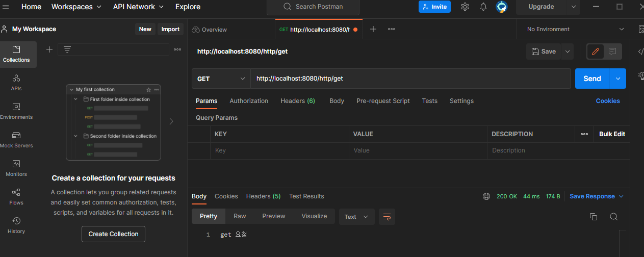This screenshot has width=644, height=257.
Task: Open collections panel three-dot options
Action: (x=177, y=49)
